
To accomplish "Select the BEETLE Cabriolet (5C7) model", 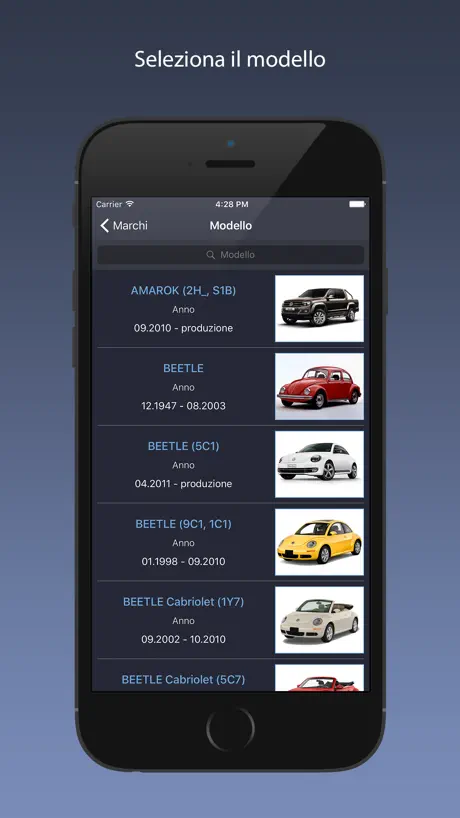I will 183,679.
